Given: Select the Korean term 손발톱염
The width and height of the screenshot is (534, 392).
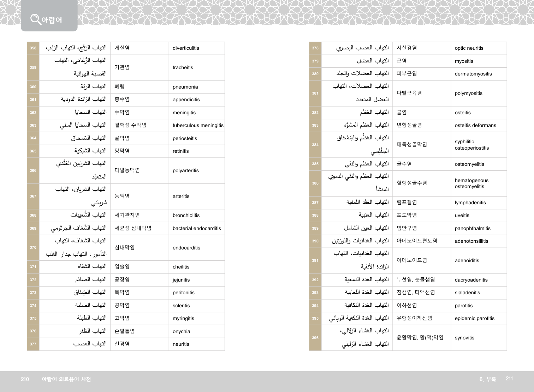Looking at the screenshot, I should click(124, 331).
